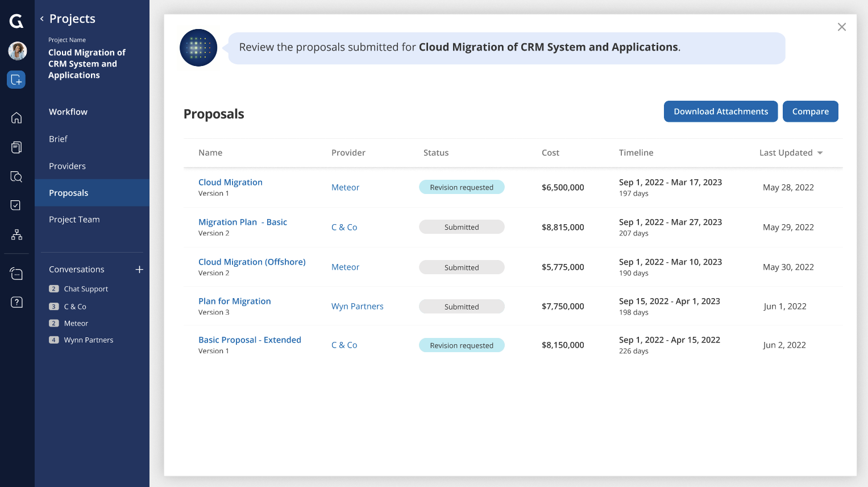Open the chat messages icon
The image size is (868, 487).
tap(16, 274)
